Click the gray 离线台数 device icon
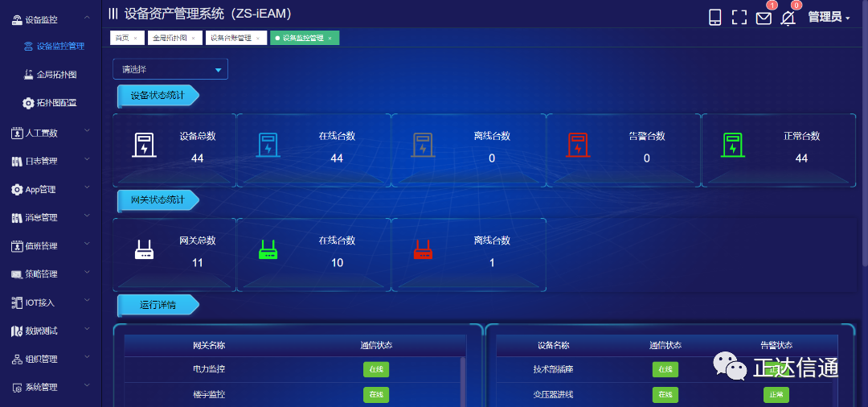 [x=423, y=145]
